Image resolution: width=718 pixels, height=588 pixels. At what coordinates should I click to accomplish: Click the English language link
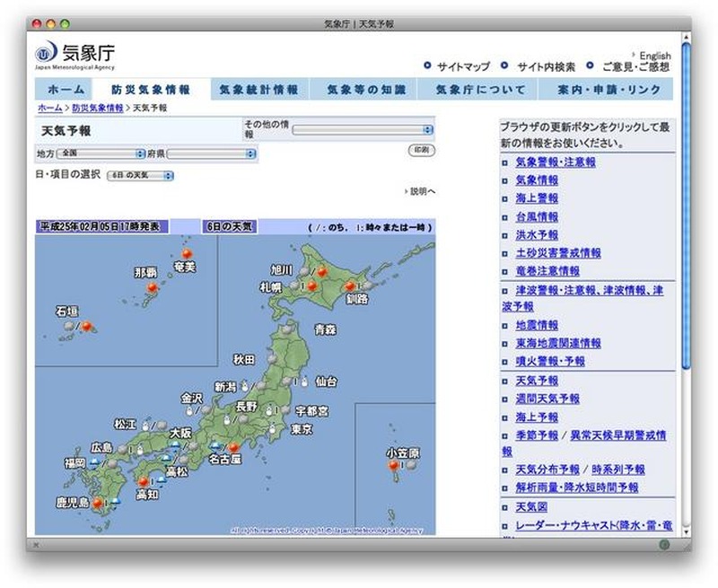[654, 56]
